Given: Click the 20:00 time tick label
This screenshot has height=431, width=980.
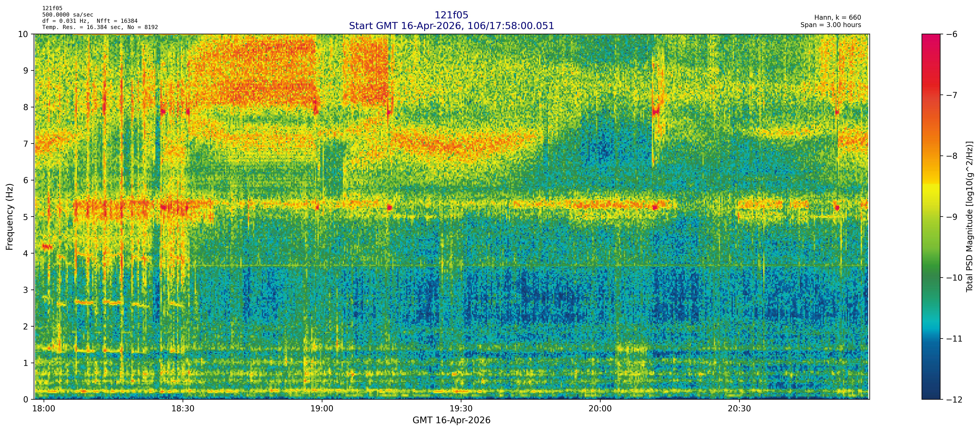Looking at the screenshot, I should pyautogui.click(x=600, y=409).
